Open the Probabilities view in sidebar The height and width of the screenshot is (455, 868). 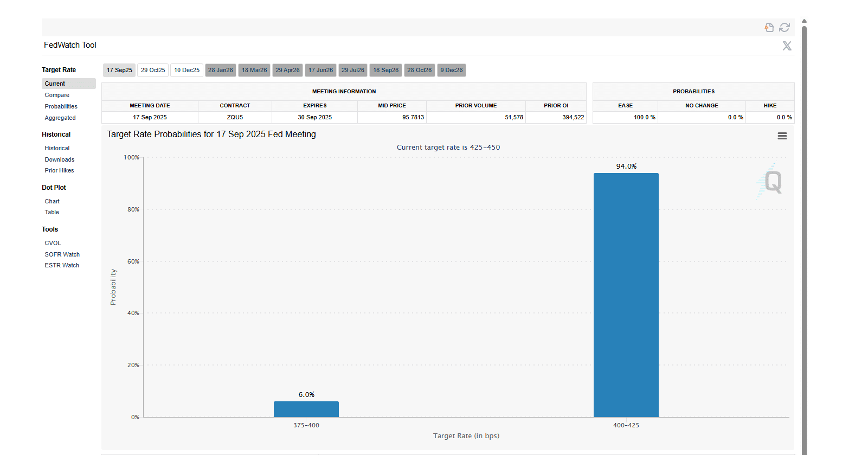click(x=61, y=106)
